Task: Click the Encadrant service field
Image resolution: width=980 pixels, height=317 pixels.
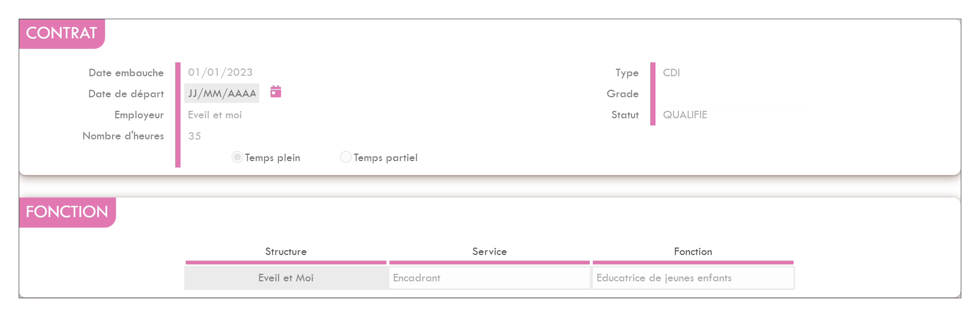Action: pyautogui.click(x=489, y=278)
